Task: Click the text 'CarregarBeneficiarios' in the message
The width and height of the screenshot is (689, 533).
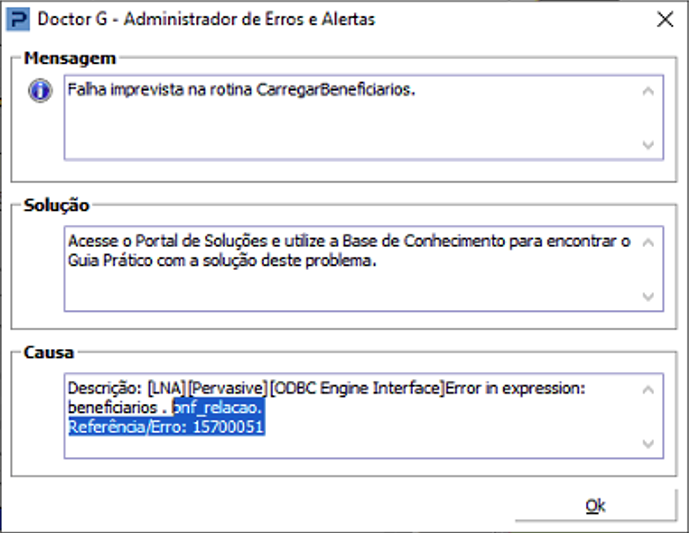Action: [x=336, y=89]
